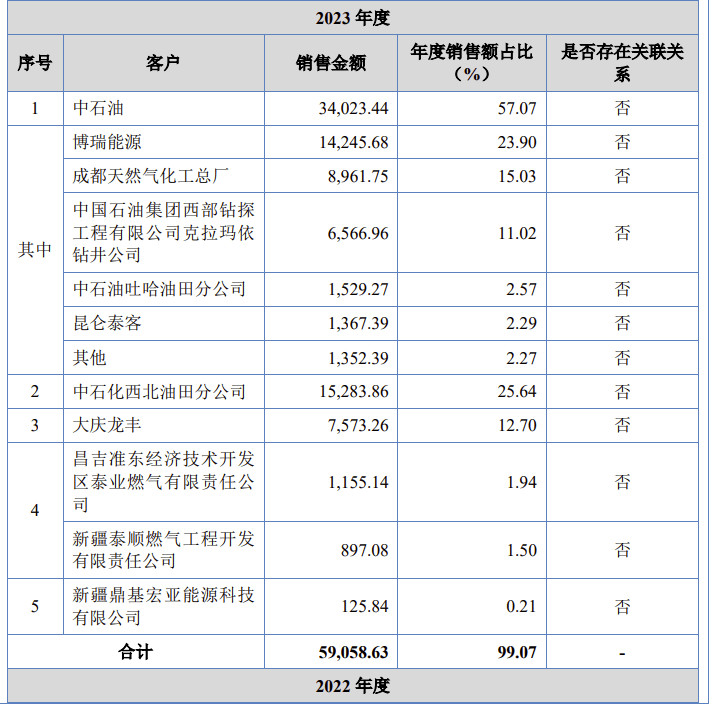713x704 pixels.
Task: Click the '2023 年度' table heading
Action: tap(353, 18)
